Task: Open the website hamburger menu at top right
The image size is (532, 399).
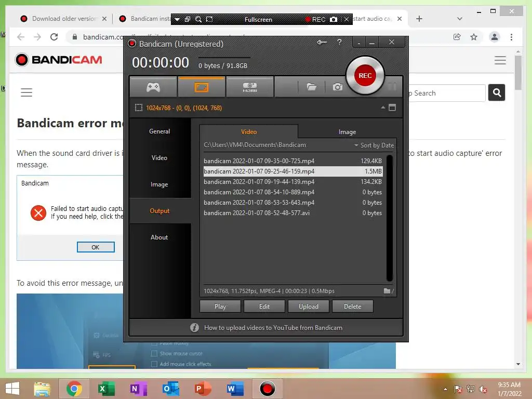Action: (x=500, y=60)
